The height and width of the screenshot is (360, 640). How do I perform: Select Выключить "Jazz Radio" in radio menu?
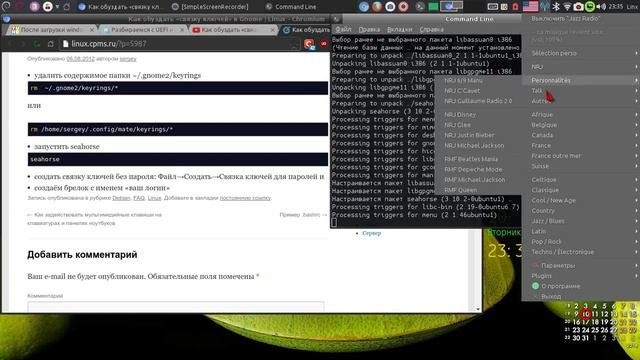click(581, 19)
